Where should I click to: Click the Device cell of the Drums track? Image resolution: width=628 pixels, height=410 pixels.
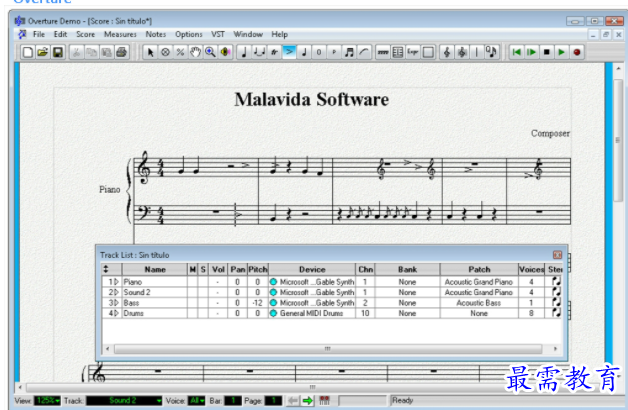click(312, 313)
